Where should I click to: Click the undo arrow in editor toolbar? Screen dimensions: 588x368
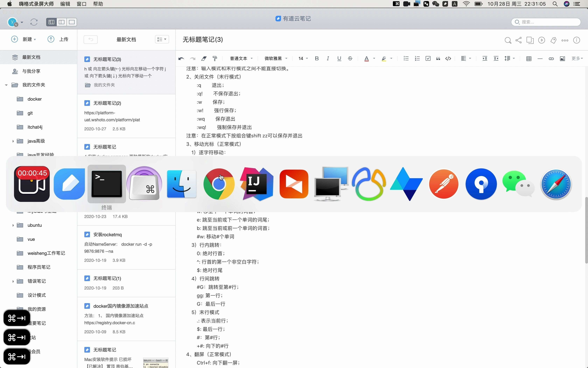tap(181, 58)
